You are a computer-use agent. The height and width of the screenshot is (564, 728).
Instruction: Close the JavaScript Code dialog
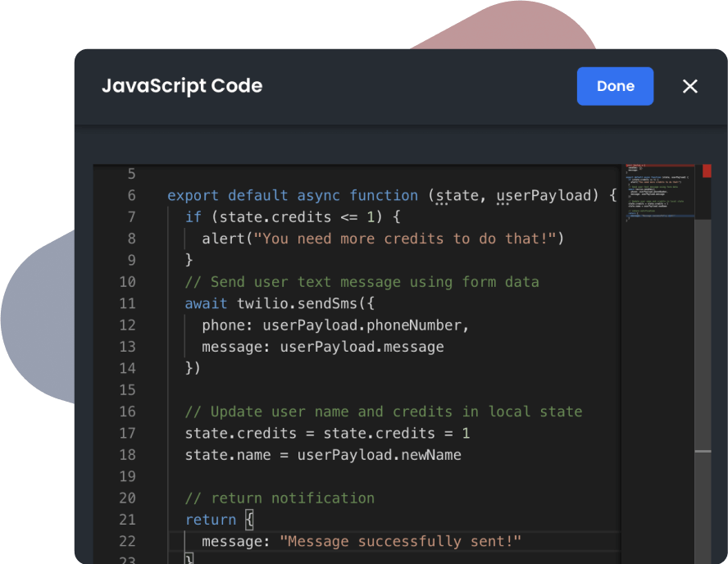[689, 86]
